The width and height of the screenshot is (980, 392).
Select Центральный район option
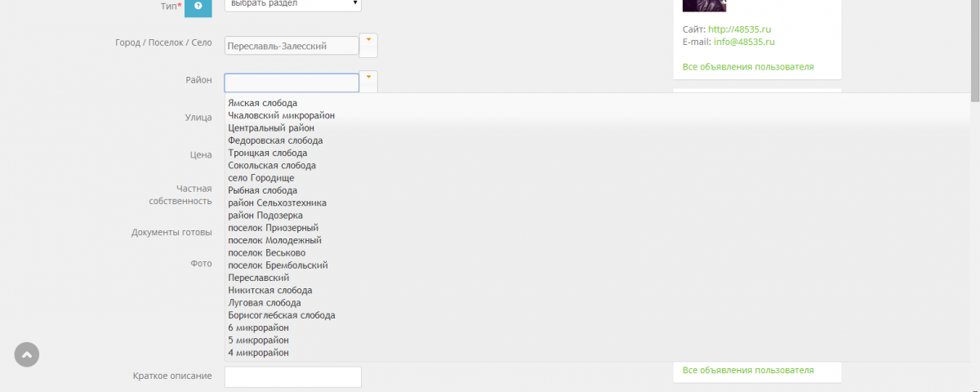271,128
